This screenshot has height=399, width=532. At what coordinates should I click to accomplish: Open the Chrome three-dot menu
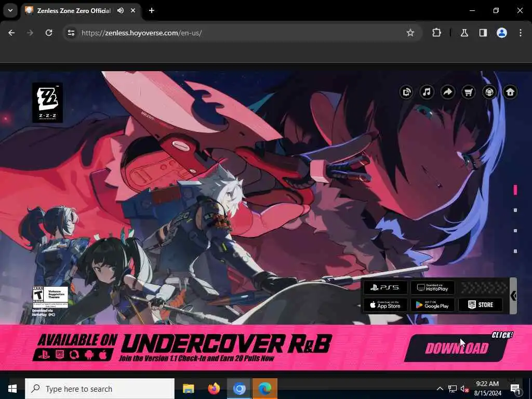coord(521,33)
